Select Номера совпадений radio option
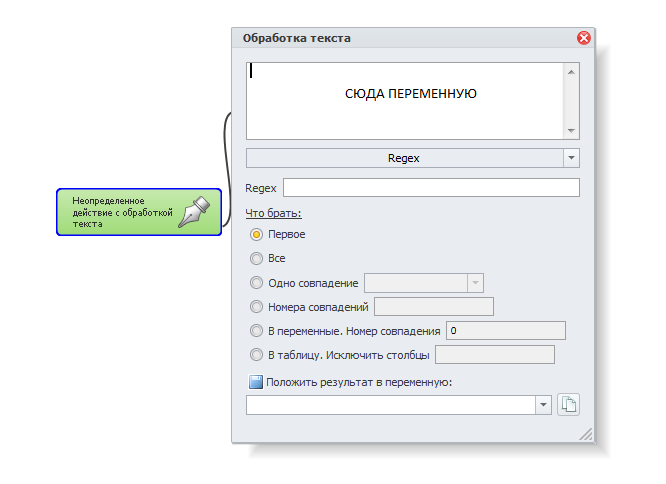This screenshot has height=484, width=666. click(x=257, y=306)
